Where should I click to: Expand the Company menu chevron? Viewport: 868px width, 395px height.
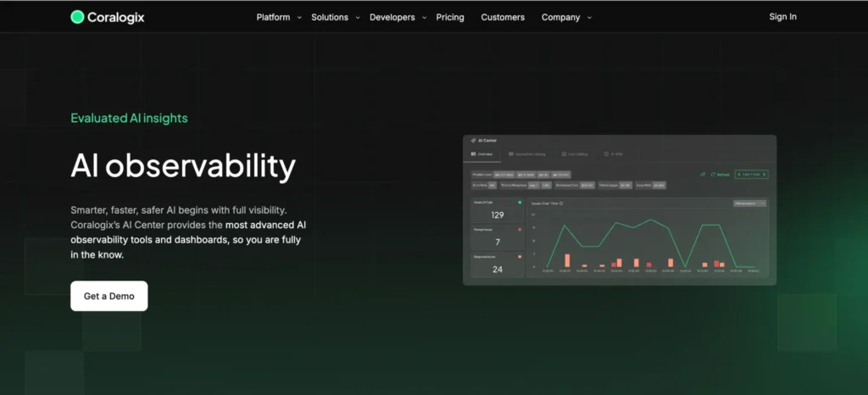[590, 18]
